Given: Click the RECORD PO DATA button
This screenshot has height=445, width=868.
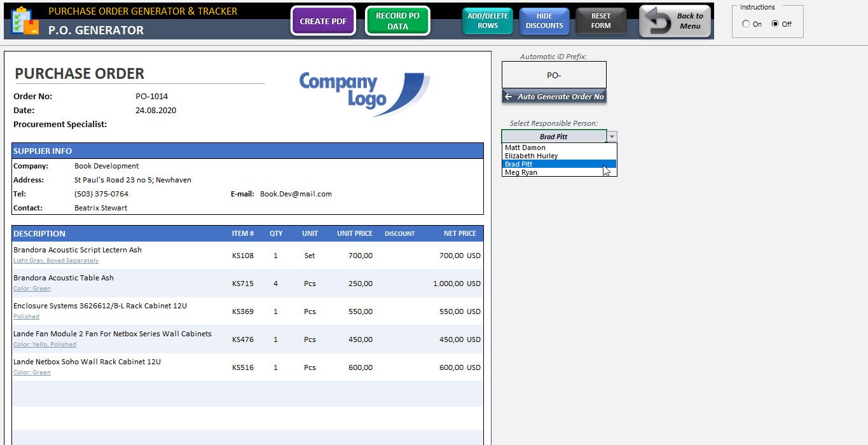Looking at the screenshot, I should point(397,21).
